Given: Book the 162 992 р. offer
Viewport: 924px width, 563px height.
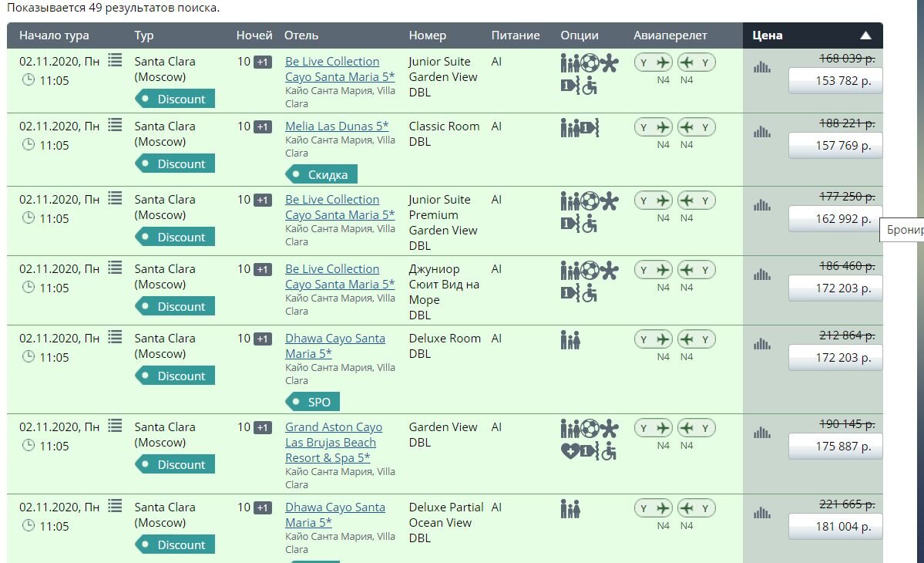Looking at the screenshot, I should click(835, 219).
